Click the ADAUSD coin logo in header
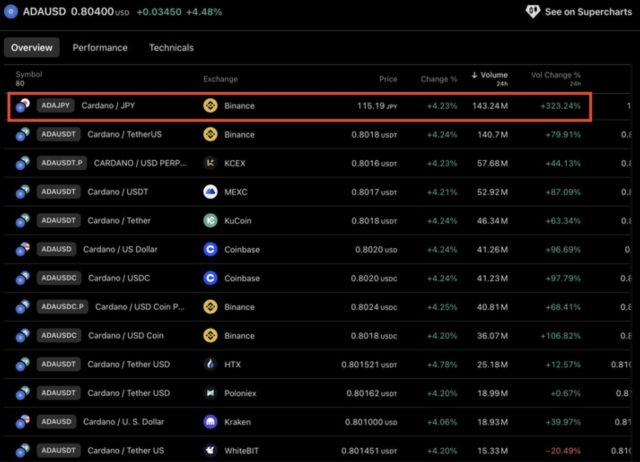 tap(11, 11)
